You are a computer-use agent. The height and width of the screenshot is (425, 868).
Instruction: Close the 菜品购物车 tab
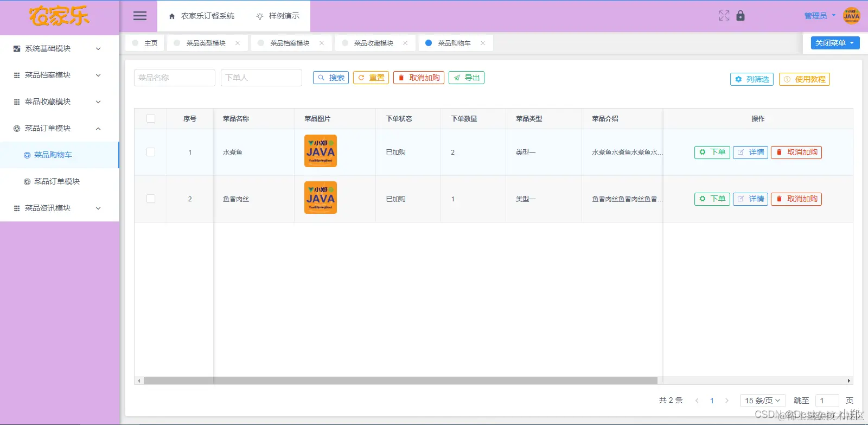tap(483, 43)
